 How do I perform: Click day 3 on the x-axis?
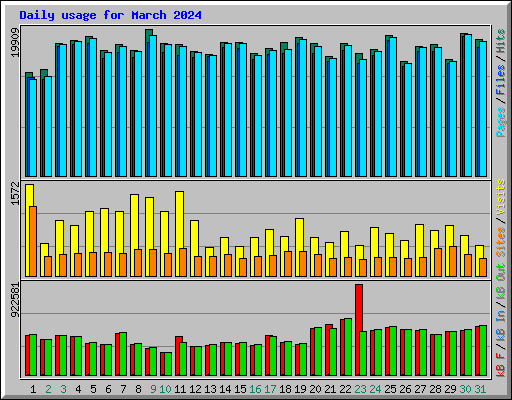coord(63,389)
